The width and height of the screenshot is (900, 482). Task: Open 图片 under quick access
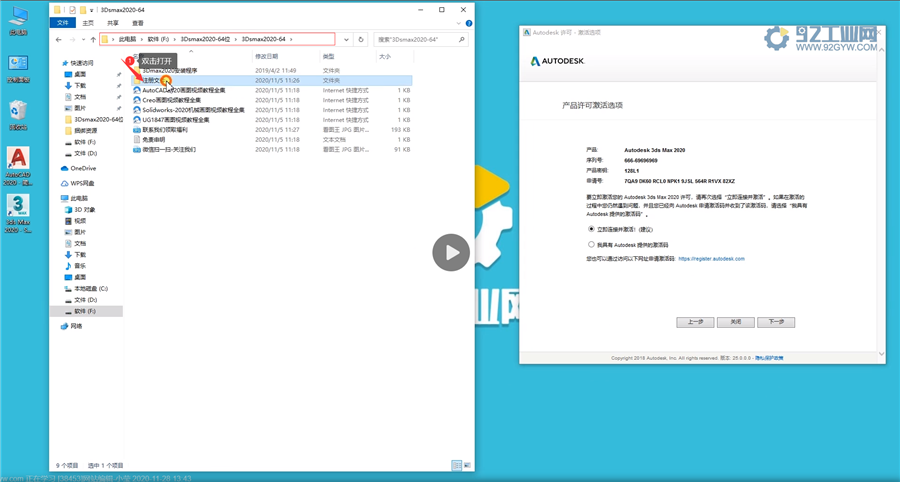[80, 108]
